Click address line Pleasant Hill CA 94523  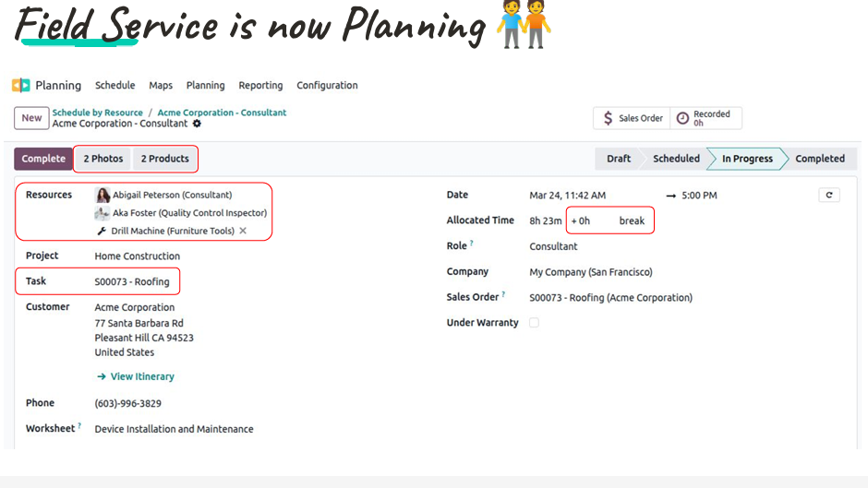coord(144,338)
